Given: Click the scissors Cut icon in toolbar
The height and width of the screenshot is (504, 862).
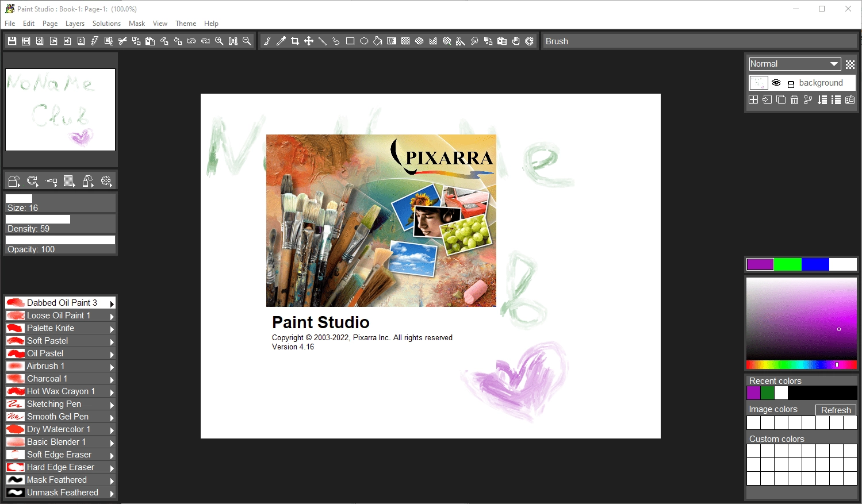Looking at the screenshot, I should coord(122,41).
